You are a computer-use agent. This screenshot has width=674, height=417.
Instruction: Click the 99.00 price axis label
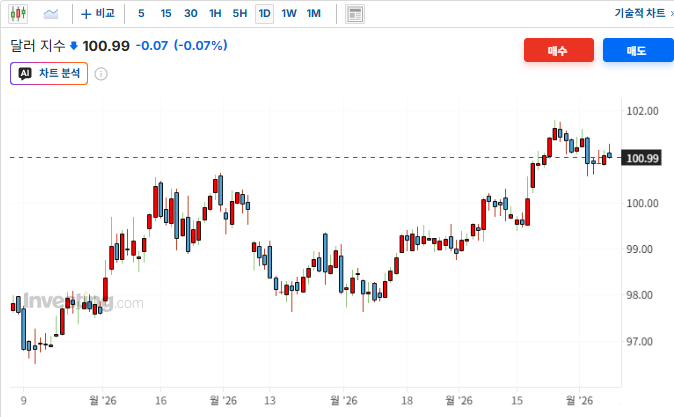(x=642, y=249)
